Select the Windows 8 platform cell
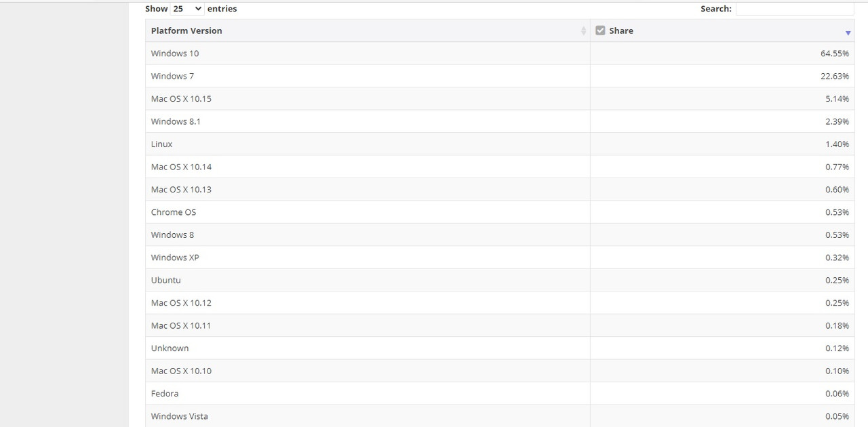868x427 pixels. (368, 235)
